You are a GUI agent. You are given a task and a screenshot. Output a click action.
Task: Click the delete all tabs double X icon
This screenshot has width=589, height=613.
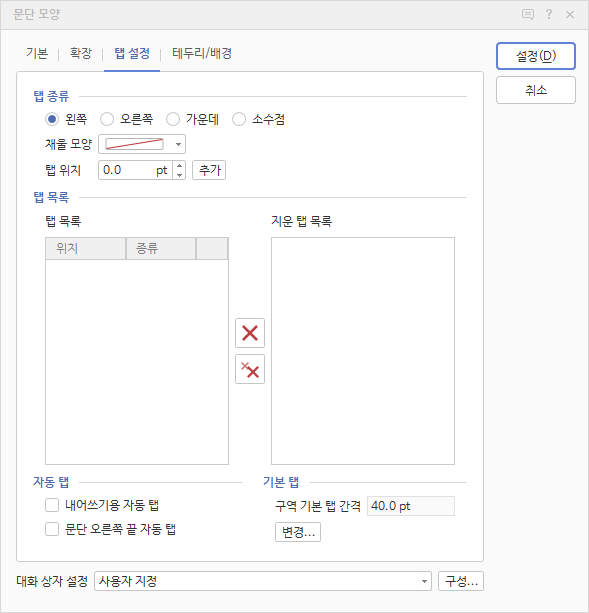point(250,369)
